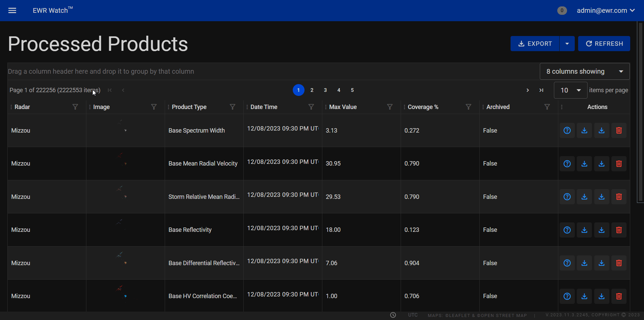The height and width of the screenshot is (320, 644).
Task: Delete the Base Mean Radial Velocity product
Action: (x=618, y=164)
